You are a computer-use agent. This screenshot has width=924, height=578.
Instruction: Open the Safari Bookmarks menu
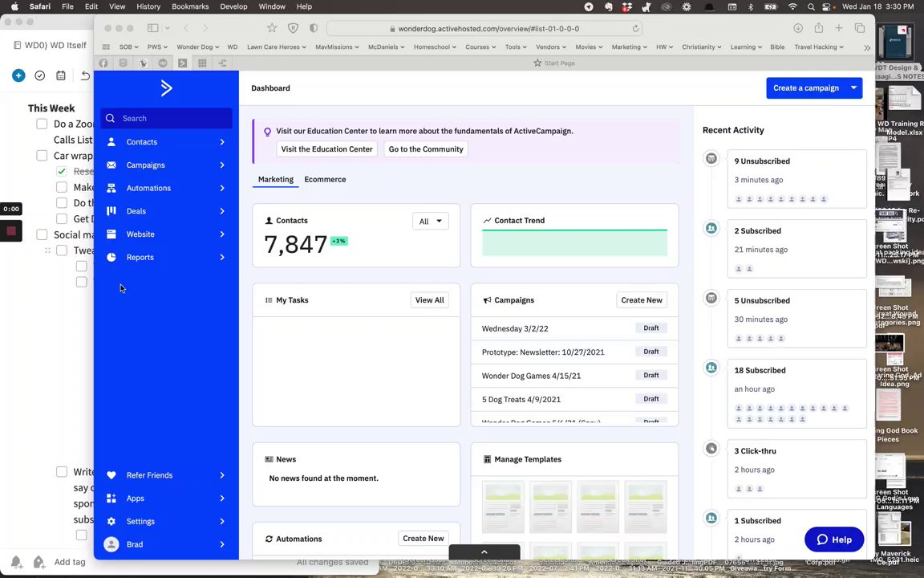(190, 6)
